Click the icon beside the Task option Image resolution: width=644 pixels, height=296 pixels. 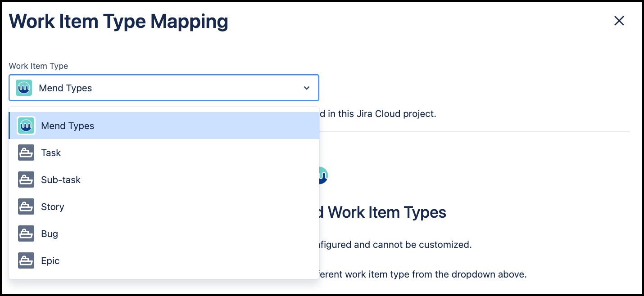[26, 153]
